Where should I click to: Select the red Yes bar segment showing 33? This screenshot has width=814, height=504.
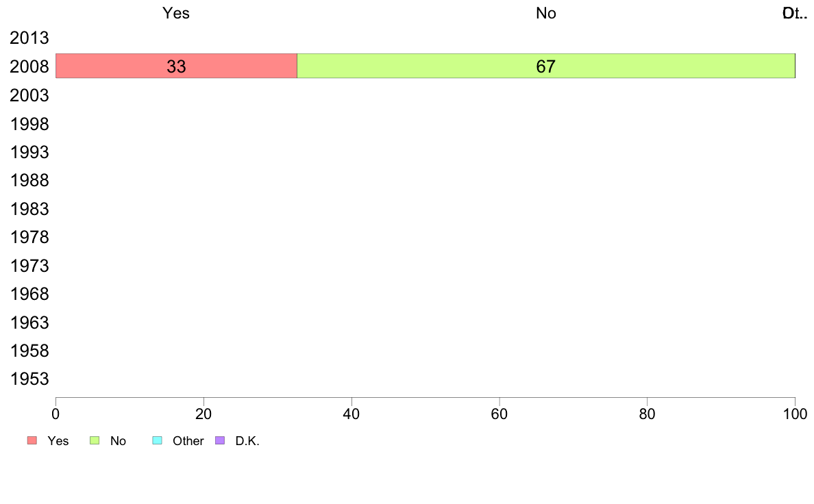pyautogui.click(x=177, y=66)
